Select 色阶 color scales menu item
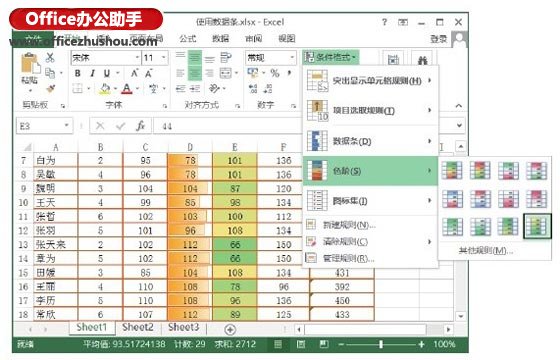Screen dimensions: 560x360 (370, 171)
